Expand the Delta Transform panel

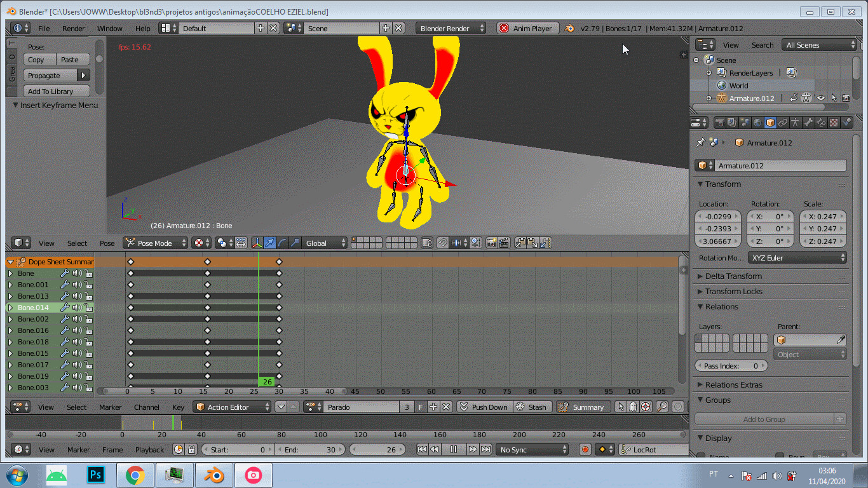click(733, 276)
